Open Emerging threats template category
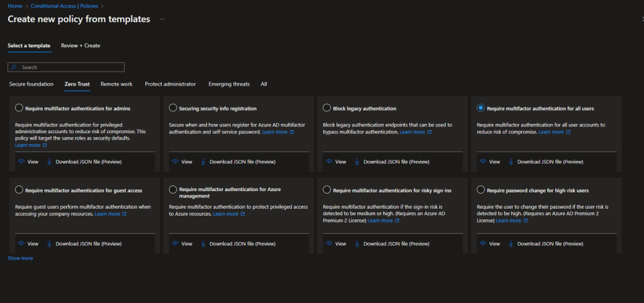This screenshot has height=303, width=644. point(229,84)
